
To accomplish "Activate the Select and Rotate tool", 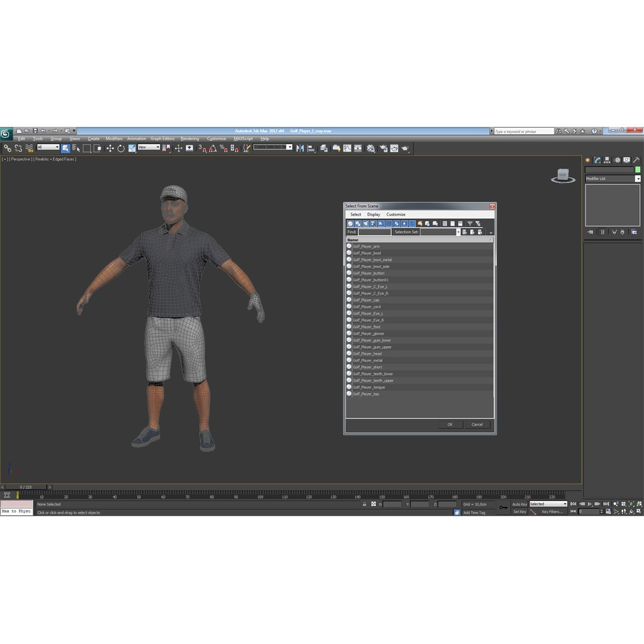I will coord(120,148).
